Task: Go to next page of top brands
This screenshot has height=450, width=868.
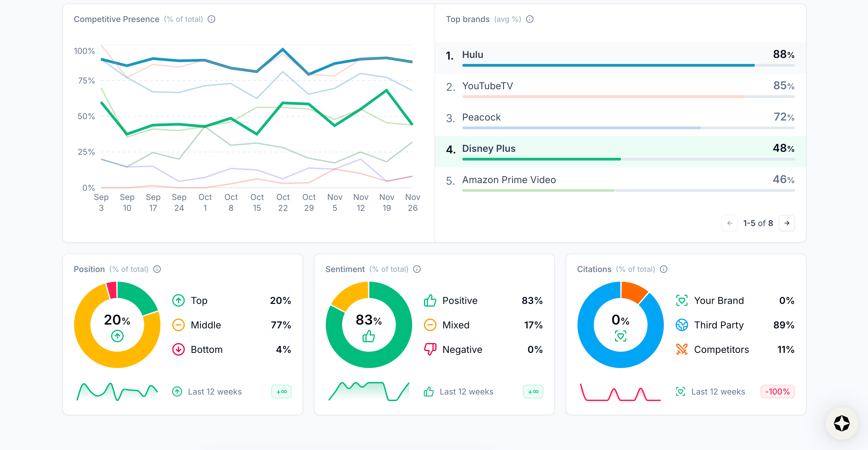Action: [787, 223]
